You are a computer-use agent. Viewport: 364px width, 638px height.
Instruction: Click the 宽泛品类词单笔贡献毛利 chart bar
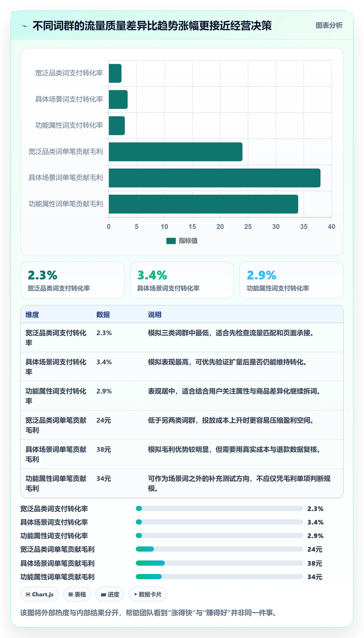[x=175, y=152]
